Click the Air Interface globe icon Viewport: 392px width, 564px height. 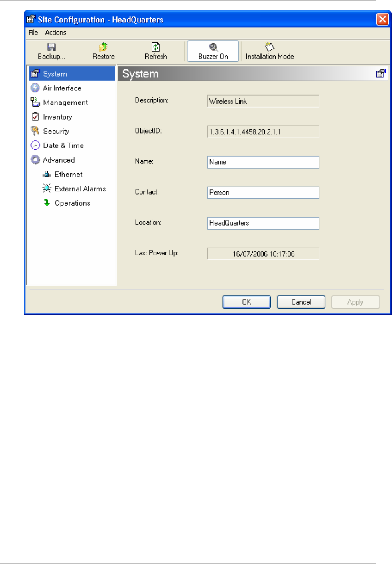coord(35,88)
